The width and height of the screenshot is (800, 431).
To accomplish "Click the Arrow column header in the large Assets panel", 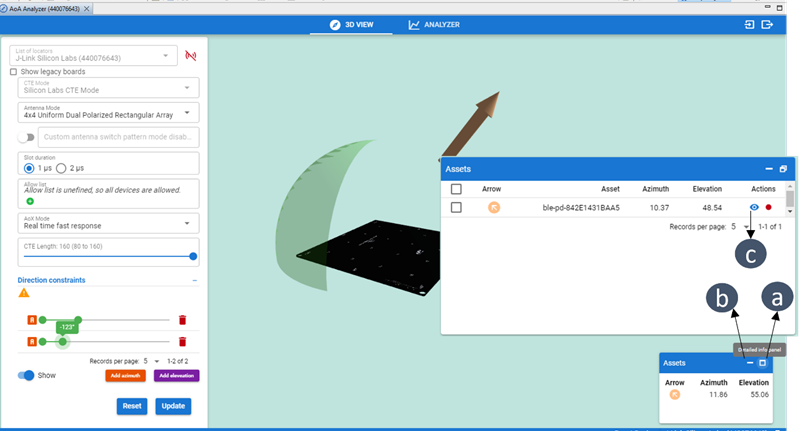I will (x=491, y=189).
